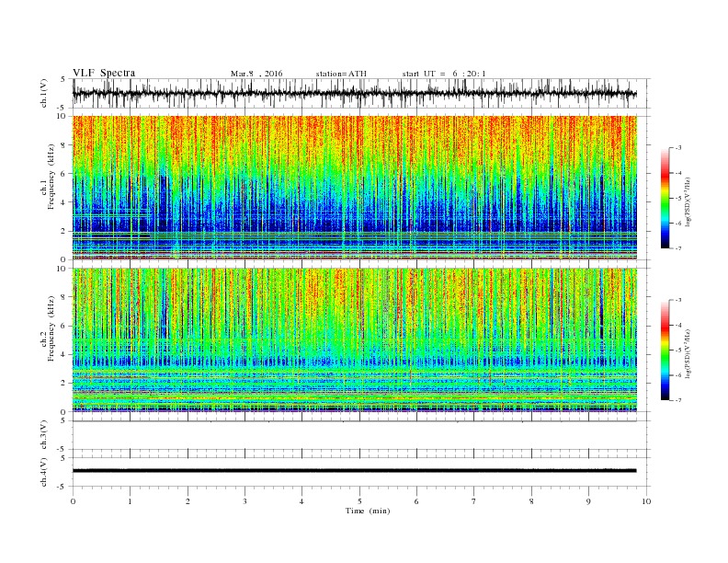Screen dimensions: 728x563
Task: Click the '-5' tick on ch.1 color bar
Action: pos(677,198)
